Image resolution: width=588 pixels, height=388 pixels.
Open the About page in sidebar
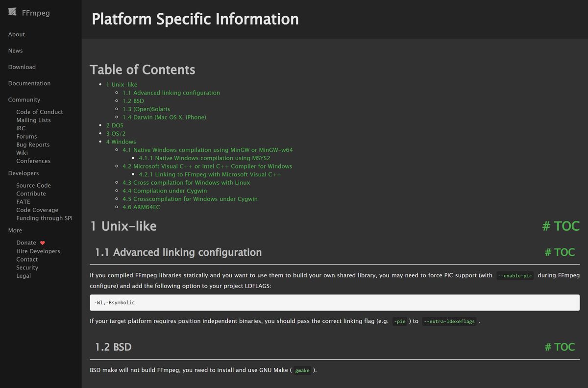coord(17,34)
